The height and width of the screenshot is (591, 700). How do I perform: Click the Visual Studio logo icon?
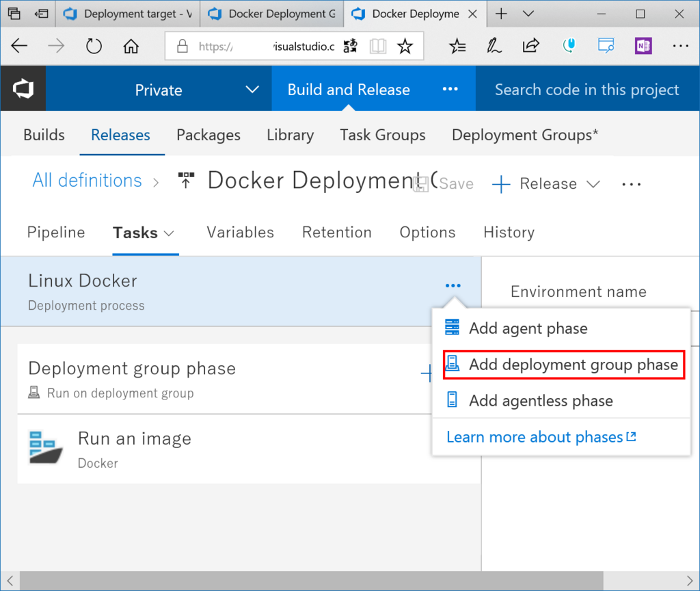coord(23,89)
